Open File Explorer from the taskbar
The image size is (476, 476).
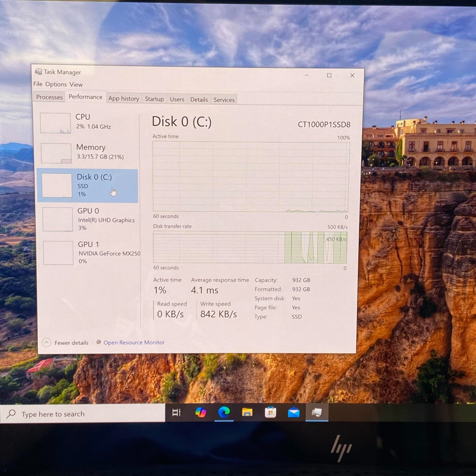(247, 412)
